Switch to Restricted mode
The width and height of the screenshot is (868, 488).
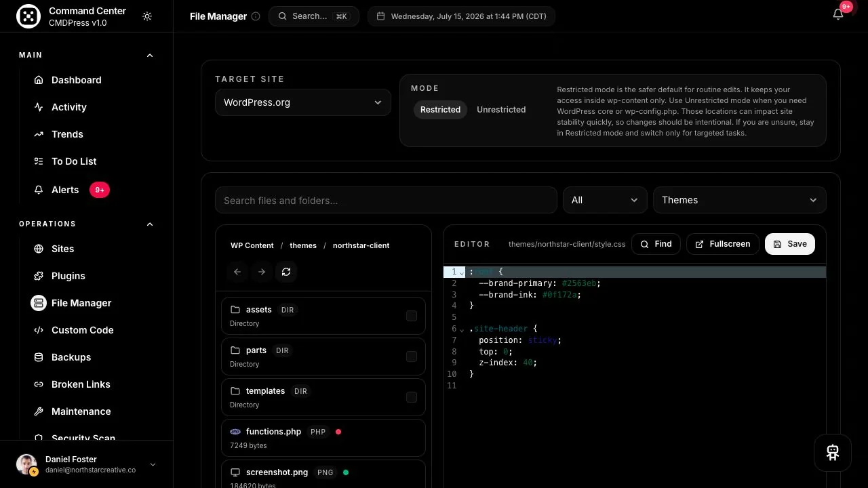click(x=440, y=110)
